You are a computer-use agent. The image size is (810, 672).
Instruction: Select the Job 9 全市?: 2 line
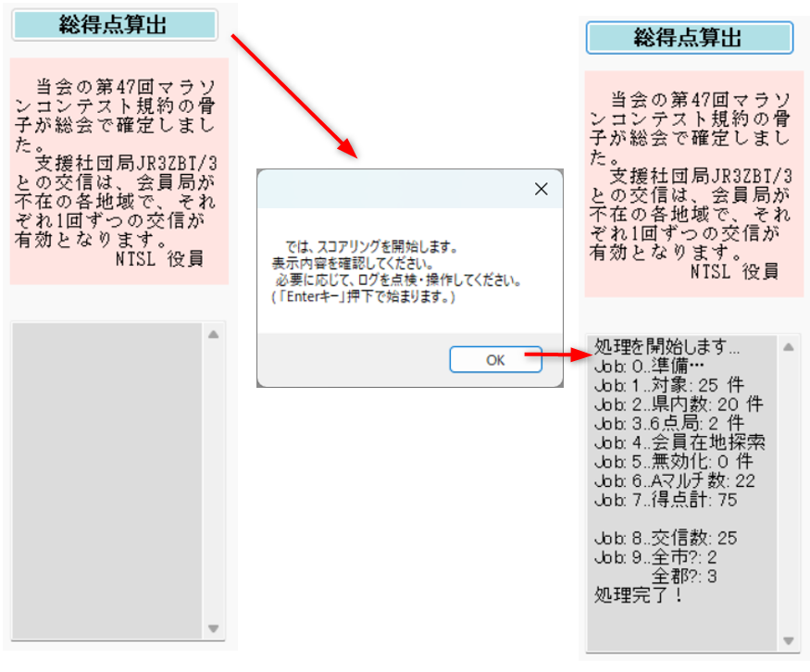pos(653,557)
